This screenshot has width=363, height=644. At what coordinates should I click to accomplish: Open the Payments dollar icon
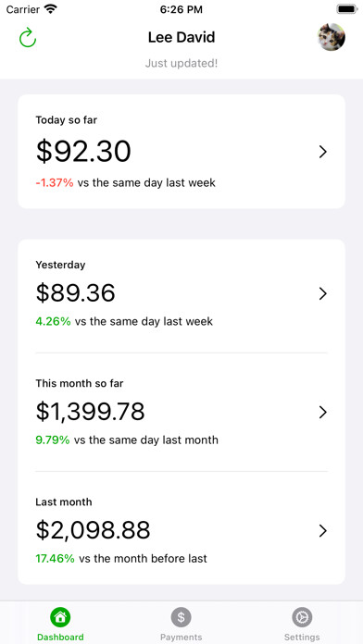pyautogui.click(x=181, y=617)
